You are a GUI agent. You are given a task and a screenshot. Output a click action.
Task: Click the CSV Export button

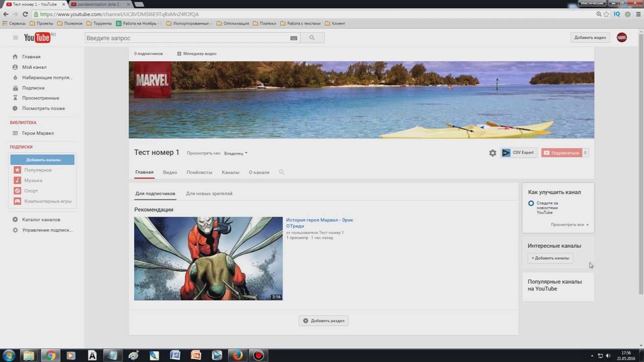click(x=519, y=153)
